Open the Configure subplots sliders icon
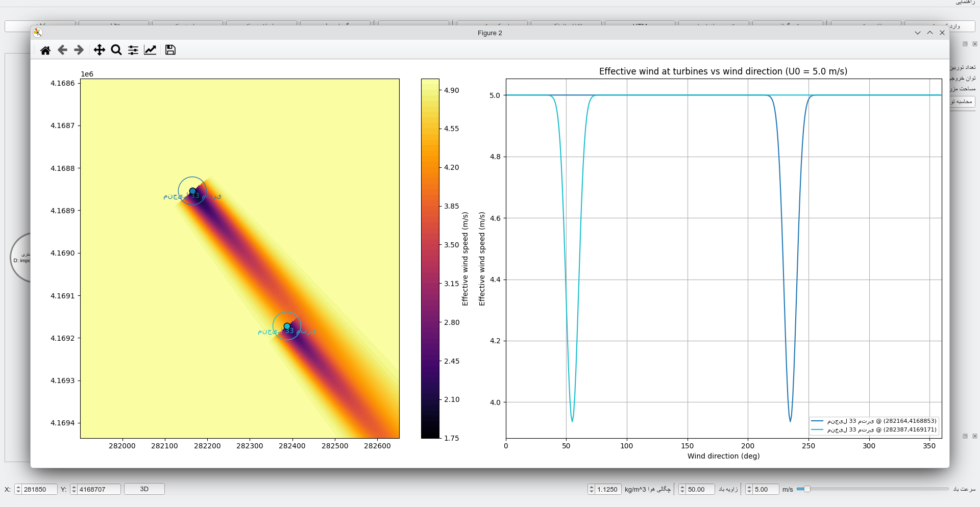 [x=133, y=50]
